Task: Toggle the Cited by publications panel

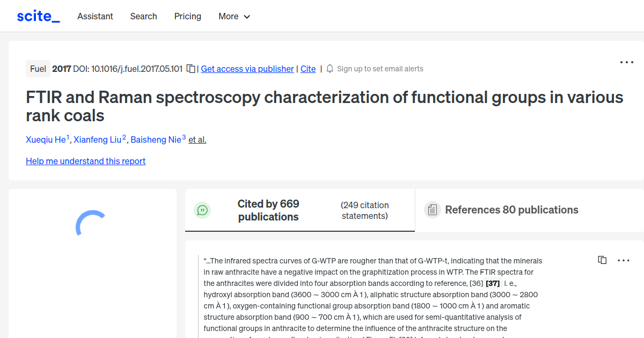Action: click(268, 210)
